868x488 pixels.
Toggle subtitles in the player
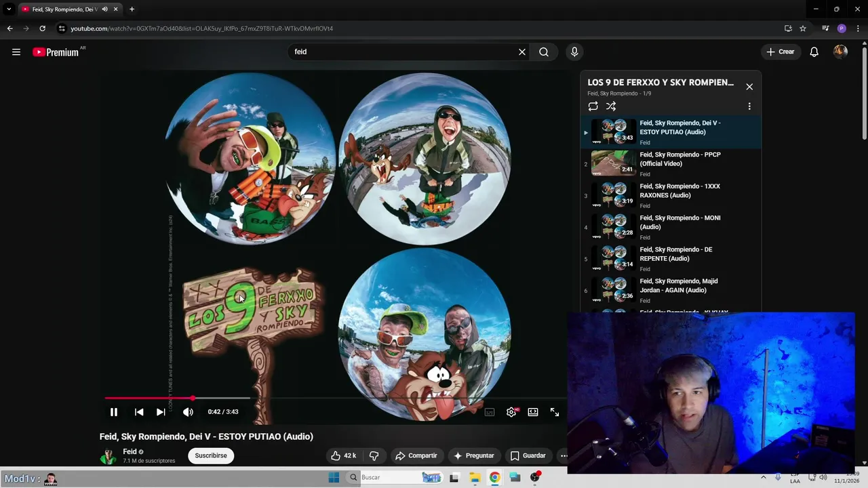pos(490,412)
